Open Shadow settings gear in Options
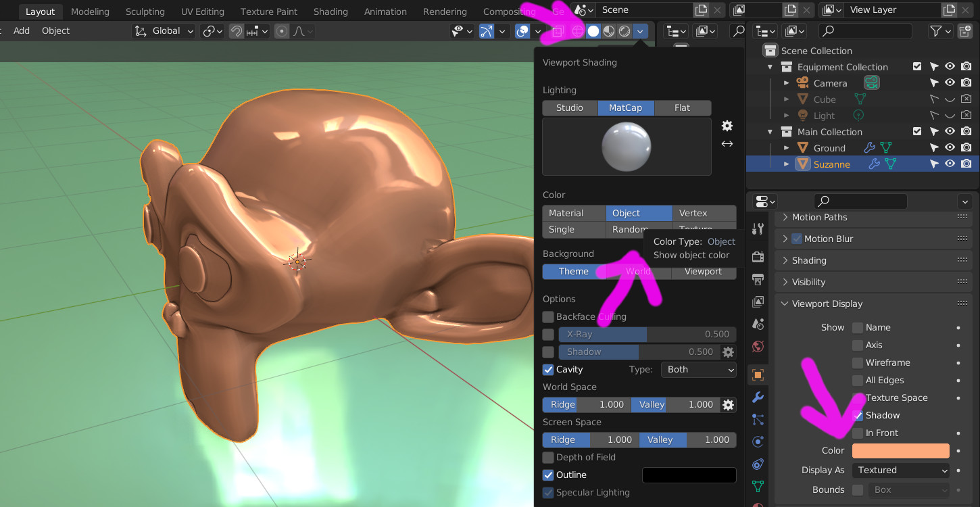The height and width of the screenshot is (507, 980). tap(728, 352)
